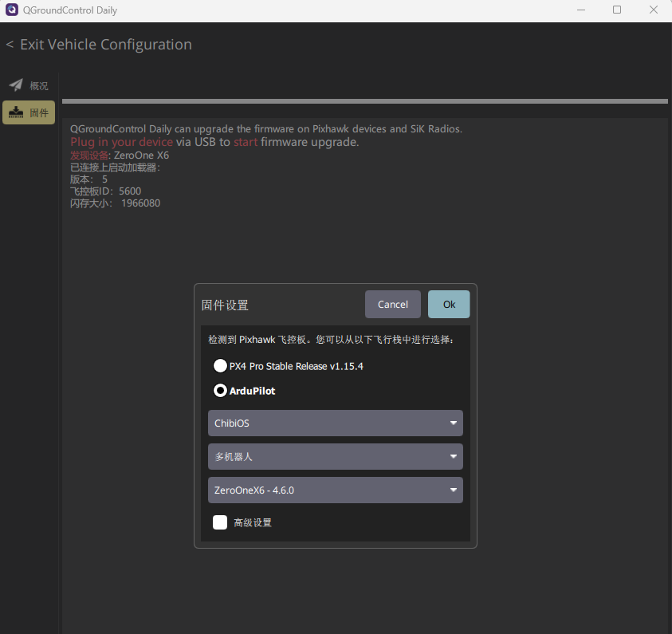The width and height of the screenshot is (672, 634).
Task: Click the paper plane overview icon
Action: pos(16,85)
